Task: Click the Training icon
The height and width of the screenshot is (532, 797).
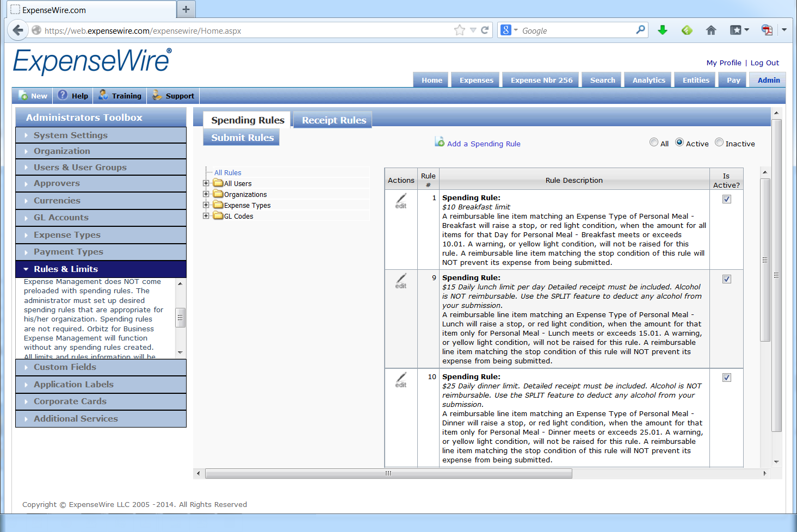Action: 103,96
